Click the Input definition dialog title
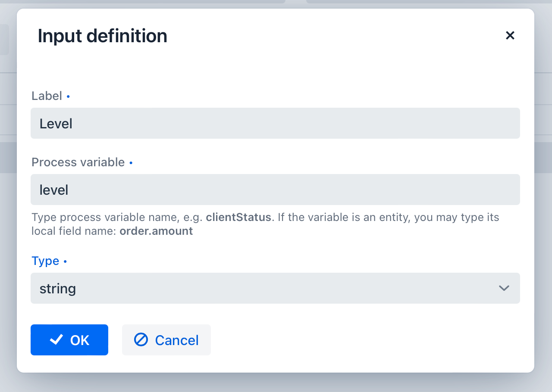 pyautogui.click(x=103, y=36)
